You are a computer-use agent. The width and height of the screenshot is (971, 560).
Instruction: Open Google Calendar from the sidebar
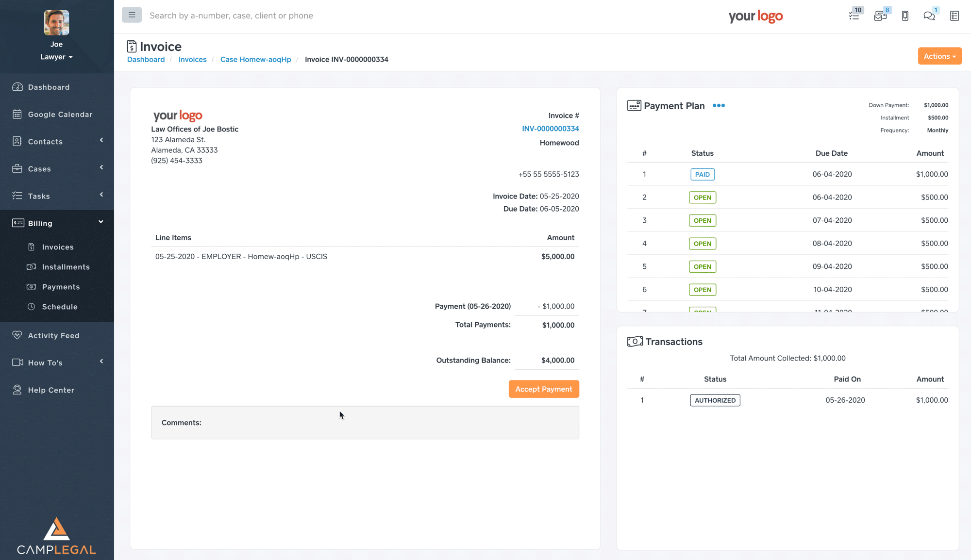[60, 114]
